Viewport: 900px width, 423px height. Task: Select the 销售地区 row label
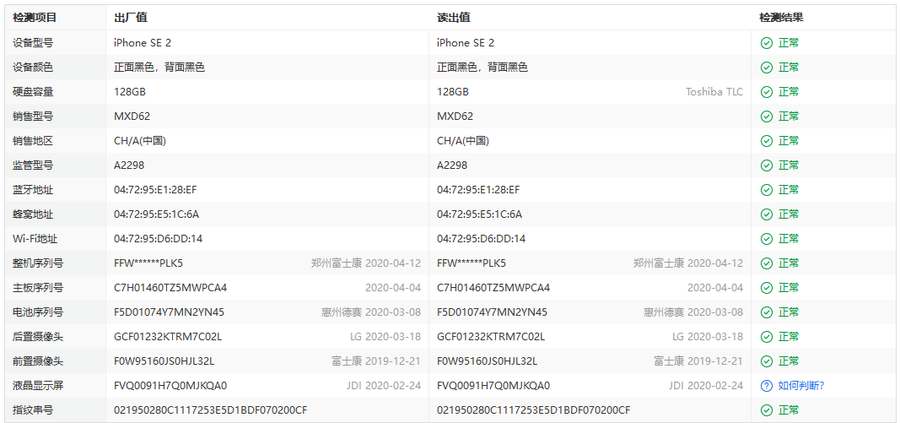pos(33,141)
